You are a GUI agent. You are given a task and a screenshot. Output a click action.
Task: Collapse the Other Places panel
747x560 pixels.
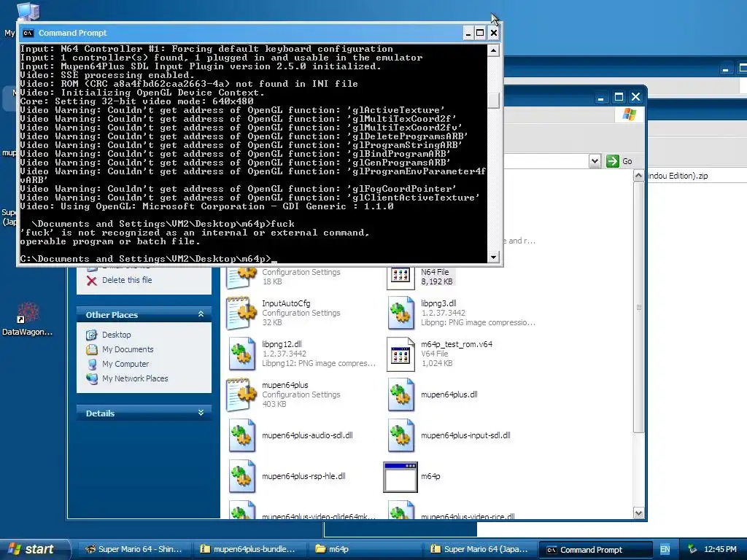pyautogui.click(x=201, y=314)
